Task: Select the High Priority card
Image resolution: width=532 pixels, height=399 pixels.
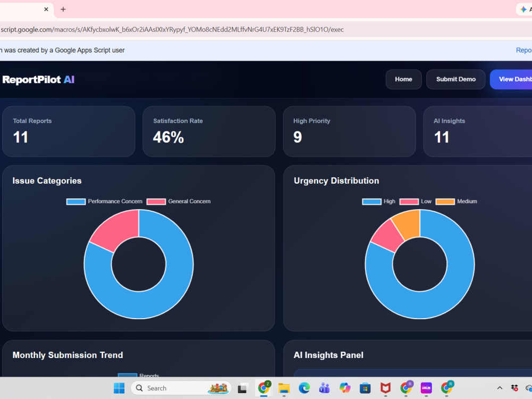Action: point(350,131)
